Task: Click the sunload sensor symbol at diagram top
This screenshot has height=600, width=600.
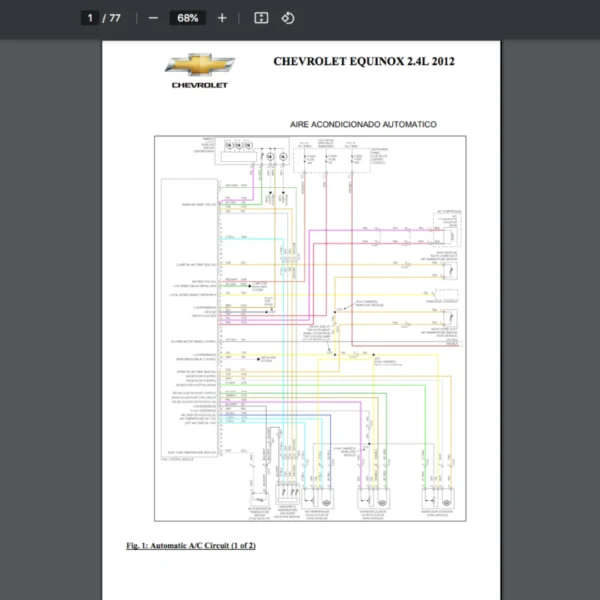Action: 237,146
